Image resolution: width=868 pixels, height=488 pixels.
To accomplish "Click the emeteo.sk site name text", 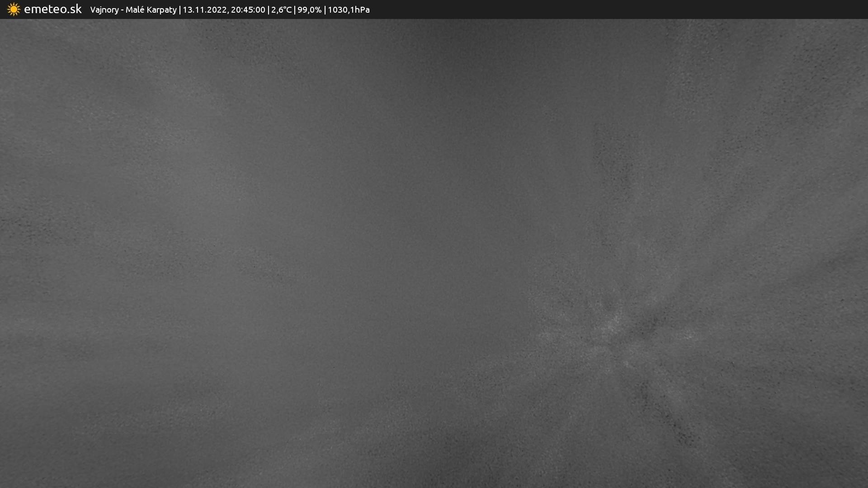I will (x=52, y=9).
